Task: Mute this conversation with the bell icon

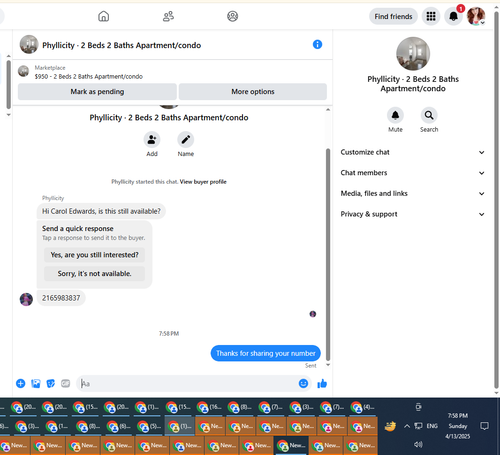Action: (395, 115)
